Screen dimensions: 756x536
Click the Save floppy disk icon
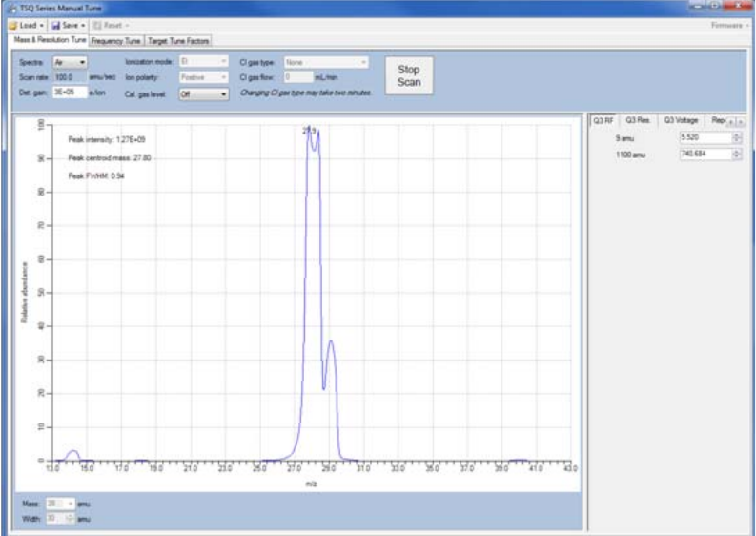coord(56,25)
